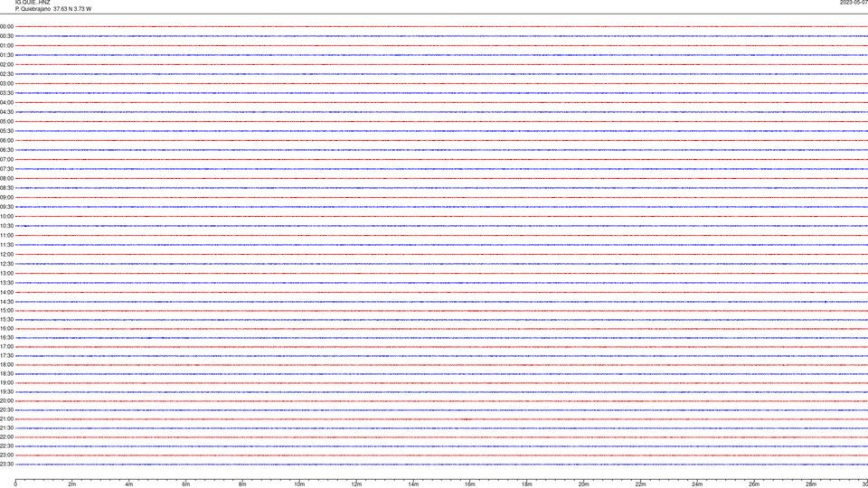
Task: Click the station label P. Quiebrajano 37.63 N 3.73 W
Action: [x=53, y=9]
